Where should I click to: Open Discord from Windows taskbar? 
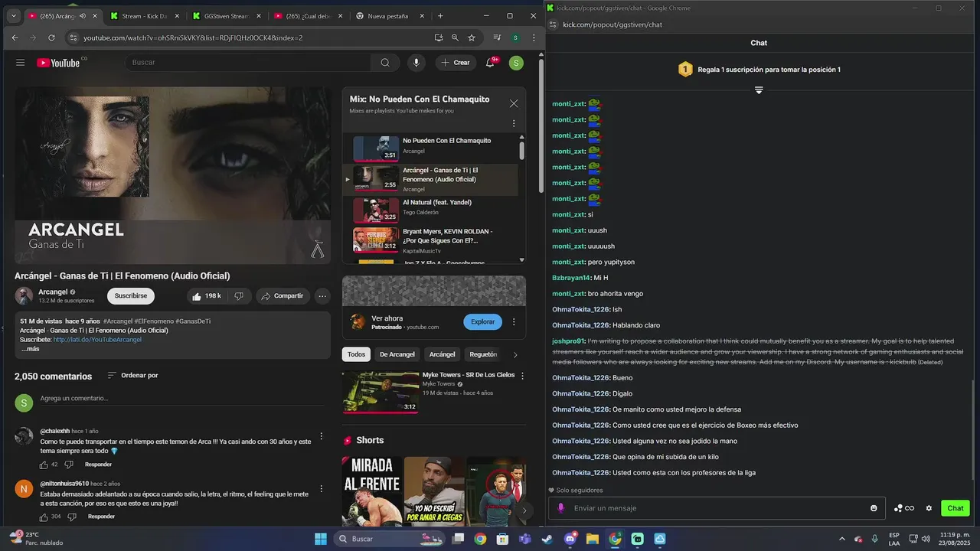click(x=570, y=539)
